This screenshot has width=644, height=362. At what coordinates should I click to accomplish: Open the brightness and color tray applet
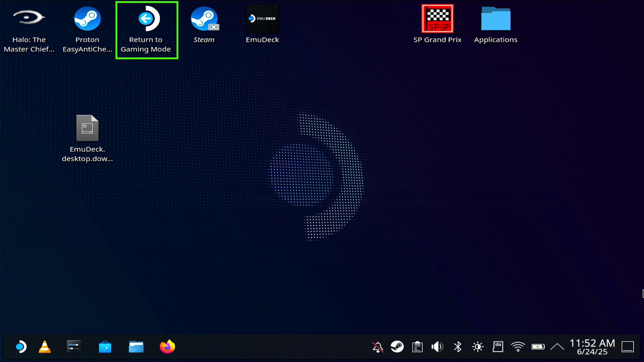point(478,347)
